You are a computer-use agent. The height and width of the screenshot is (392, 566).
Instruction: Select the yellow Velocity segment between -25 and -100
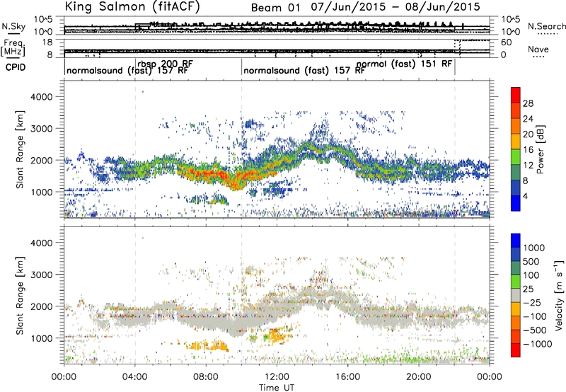coord(516,309)
